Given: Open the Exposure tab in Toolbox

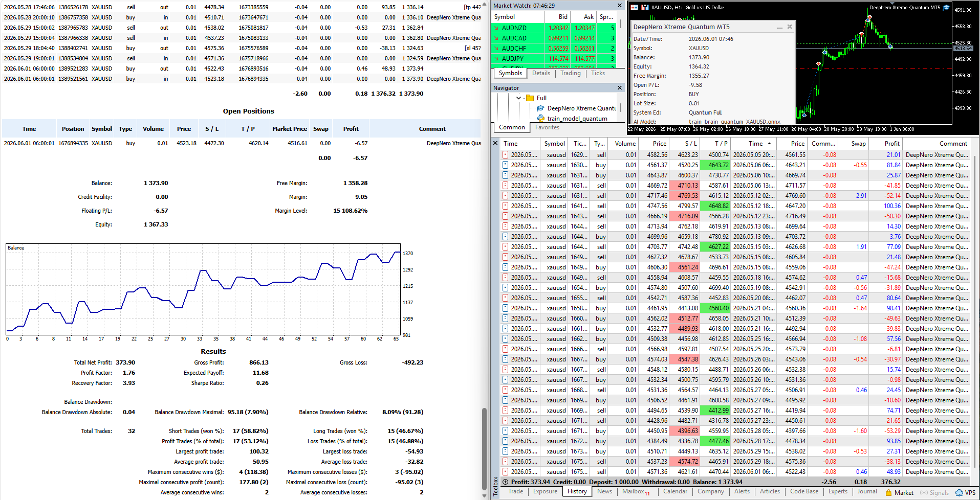Looking at the screenshot, I should pyautogui.click(x=545, y=491).
